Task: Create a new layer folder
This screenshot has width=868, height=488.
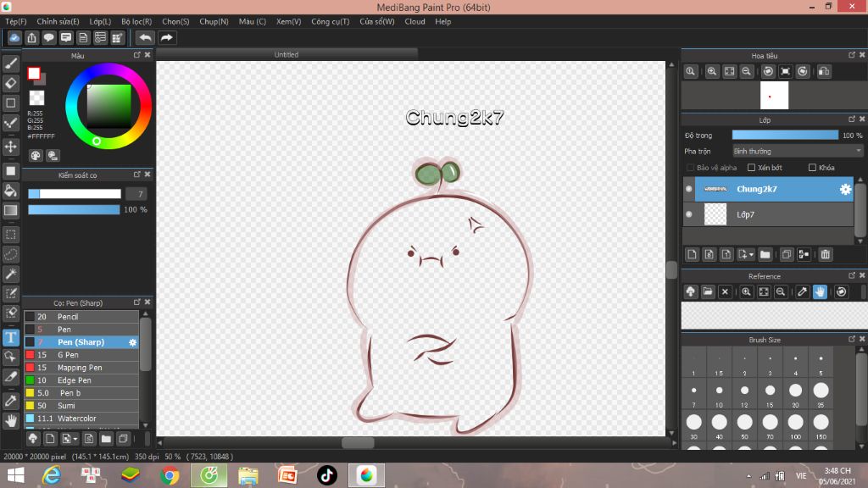Action: coord(765,254)
